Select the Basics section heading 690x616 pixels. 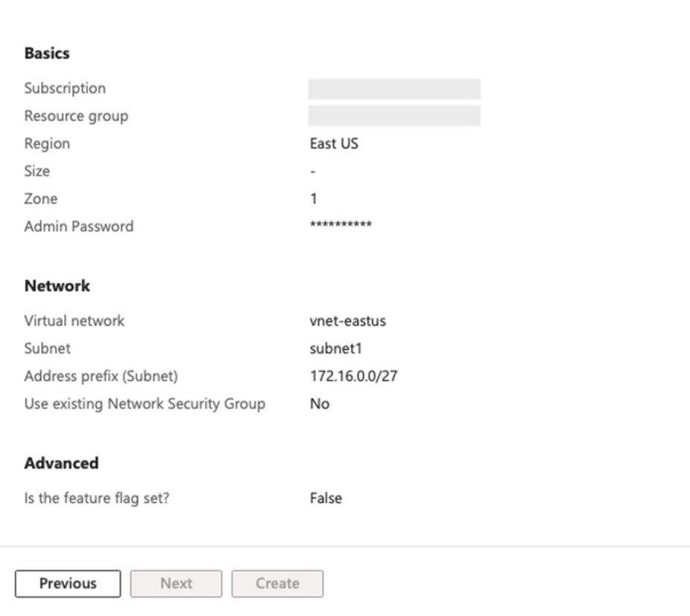(x=47, y=54)
